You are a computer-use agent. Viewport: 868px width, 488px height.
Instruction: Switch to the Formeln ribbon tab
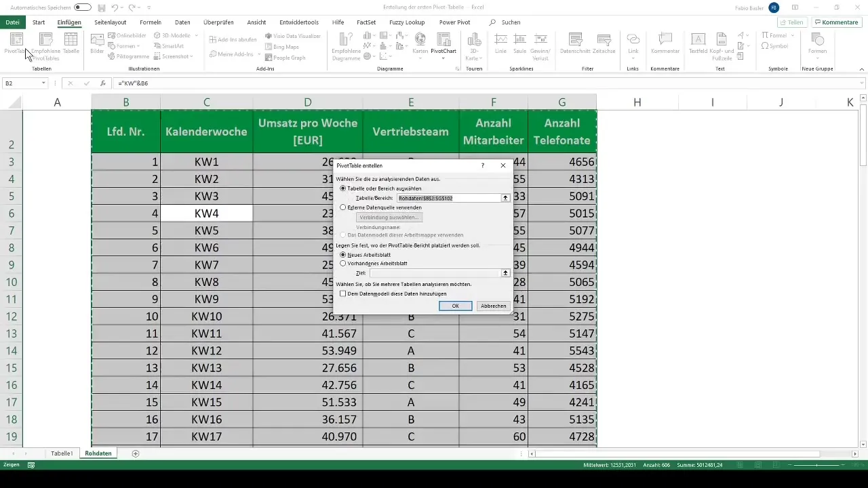[x=150, y=22]
